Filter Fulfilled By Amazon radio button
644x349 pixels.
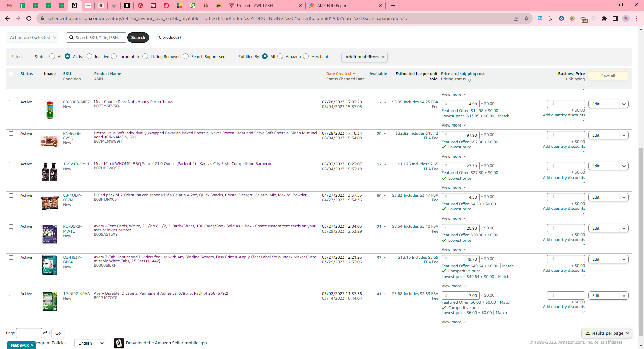(280, 56)
